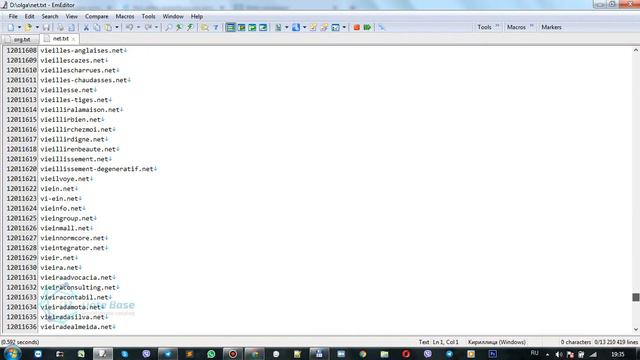
Task: Click the scrollbar up arrow
Action: click(636, 50)
